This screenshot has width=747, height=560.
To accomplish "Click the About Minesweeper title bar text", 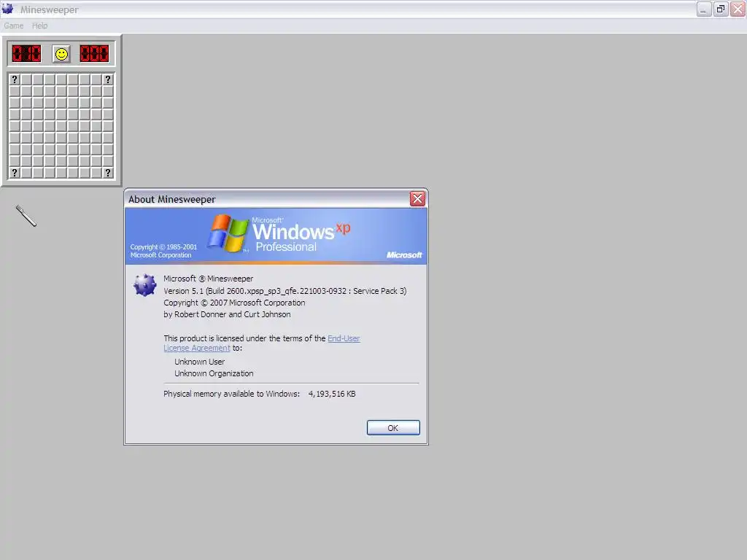I will pyautogui.click(x=171, y=200).
